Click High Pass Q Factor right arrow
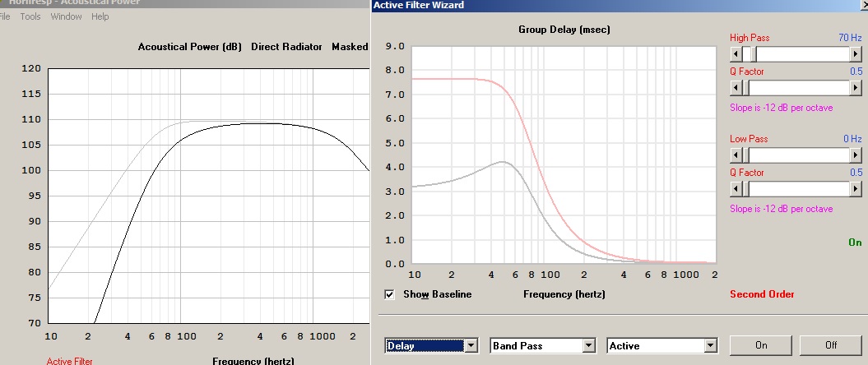 coord(856,88)
